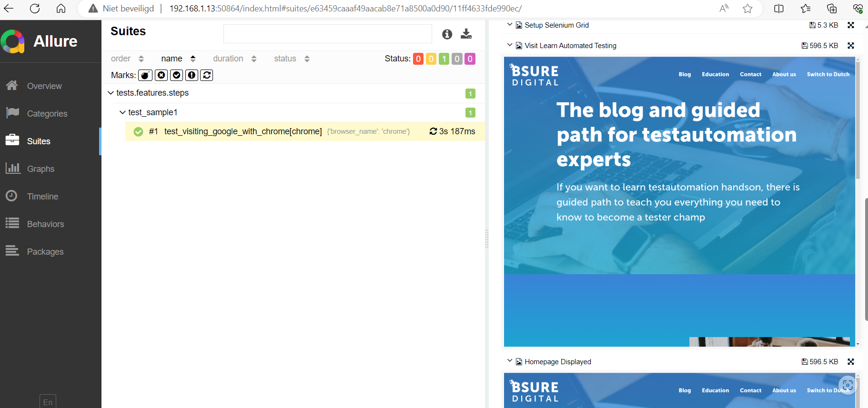Collapse the tests.features.steps suite
The height and width of the screenshot is (408, 868).
coord(111,93)
